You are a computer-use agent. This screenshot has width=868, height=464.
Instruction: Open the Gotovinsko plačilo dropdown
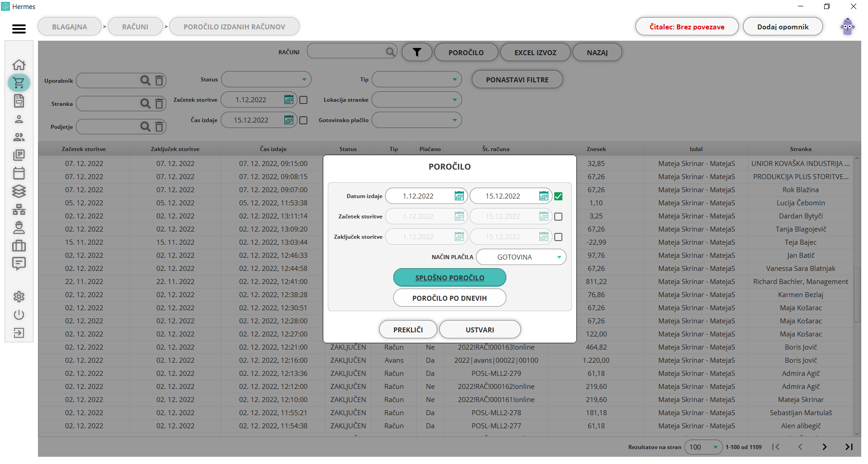[417, 120]
